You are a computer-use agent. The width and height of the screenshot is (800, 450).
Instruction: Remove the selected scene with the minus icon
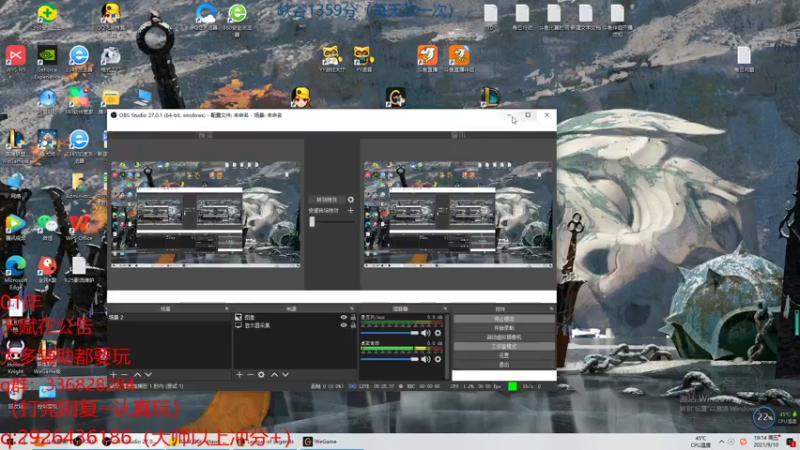click(124, 374)
